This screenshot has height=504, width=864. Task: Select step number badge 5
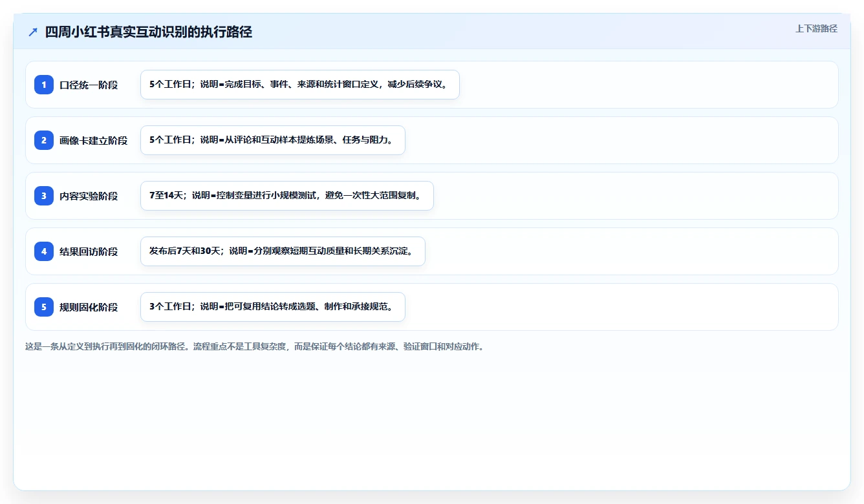tap(44, 307)
